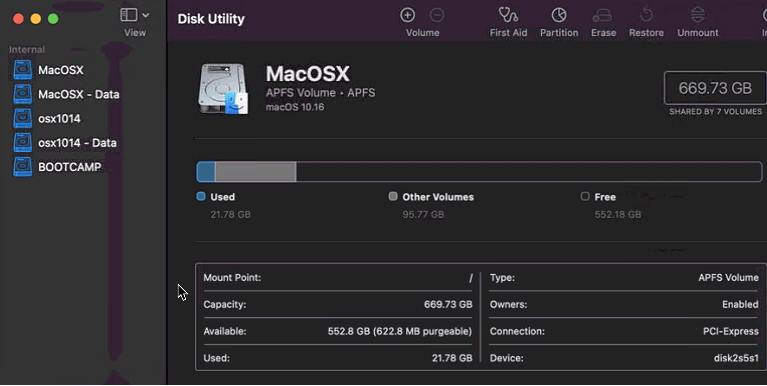The image size is (767, 386).
Task: Click the 669.73 GB capacity box
Action: (x=715, y=88)
